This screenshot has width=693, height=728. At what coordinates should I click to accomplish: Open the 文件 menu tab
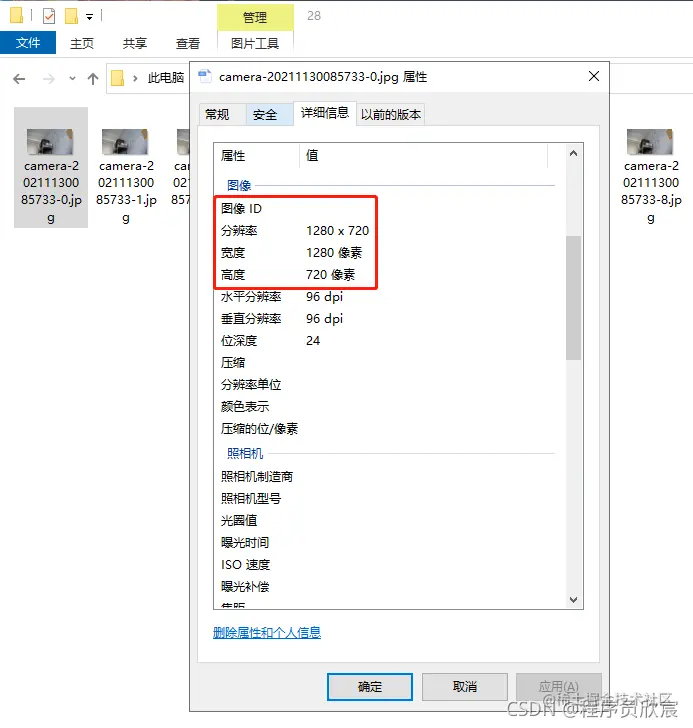(x=28, y=43)
